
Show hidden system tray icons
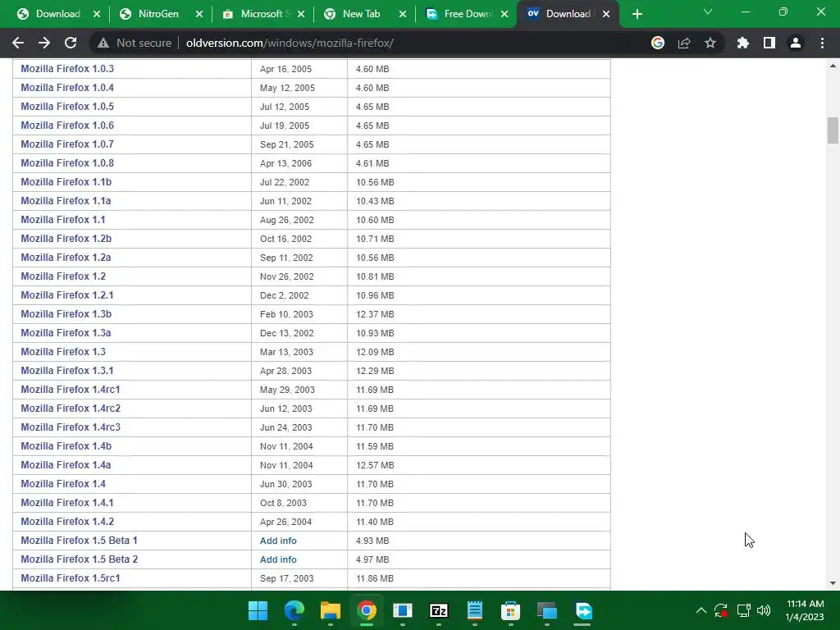point(701,610)
